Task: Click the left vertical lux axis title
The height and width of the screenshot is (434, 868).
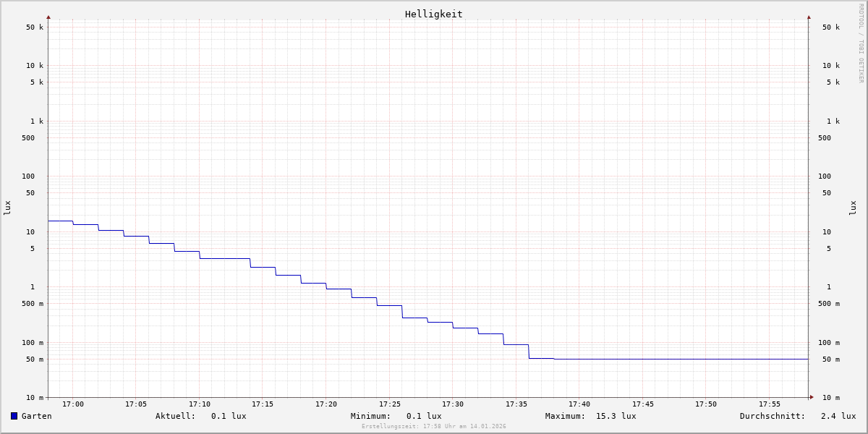Action: coord(7,208)
